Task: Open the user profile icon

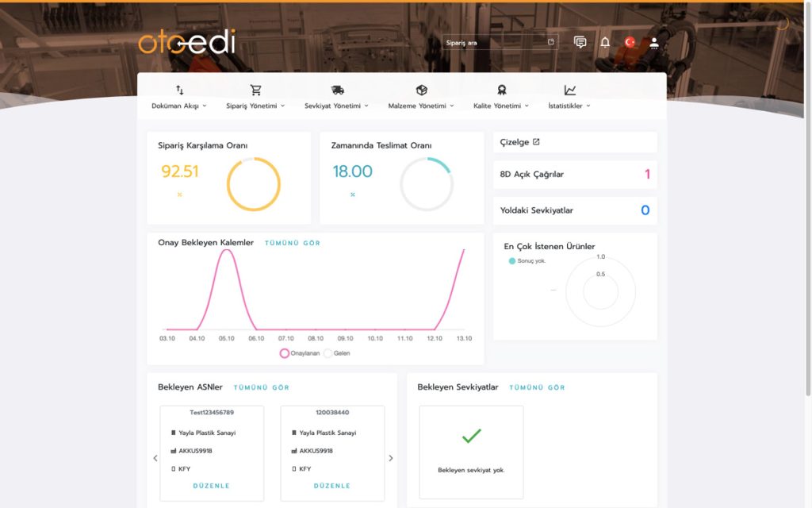Action: [x=654, y=43]
